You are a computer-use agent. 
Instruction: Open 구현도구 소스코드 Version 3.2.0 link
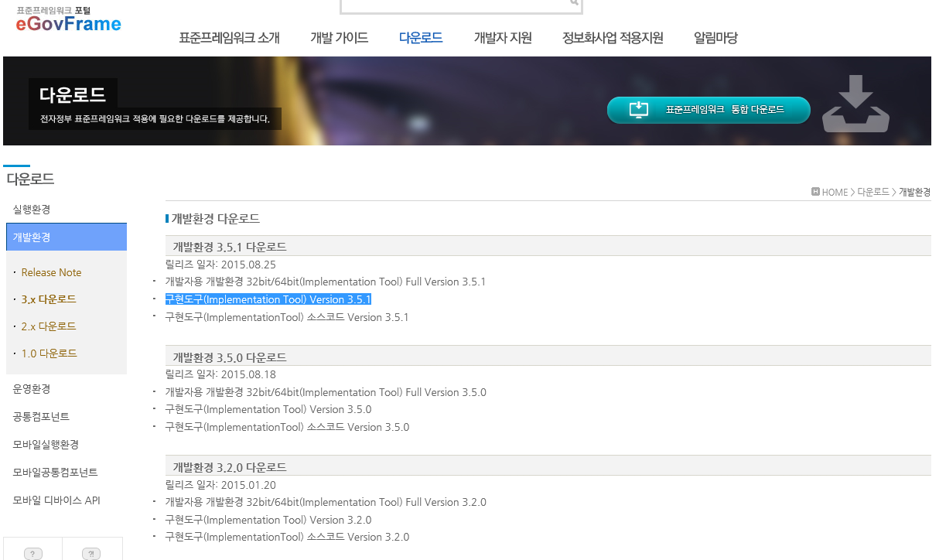[286, 537]
